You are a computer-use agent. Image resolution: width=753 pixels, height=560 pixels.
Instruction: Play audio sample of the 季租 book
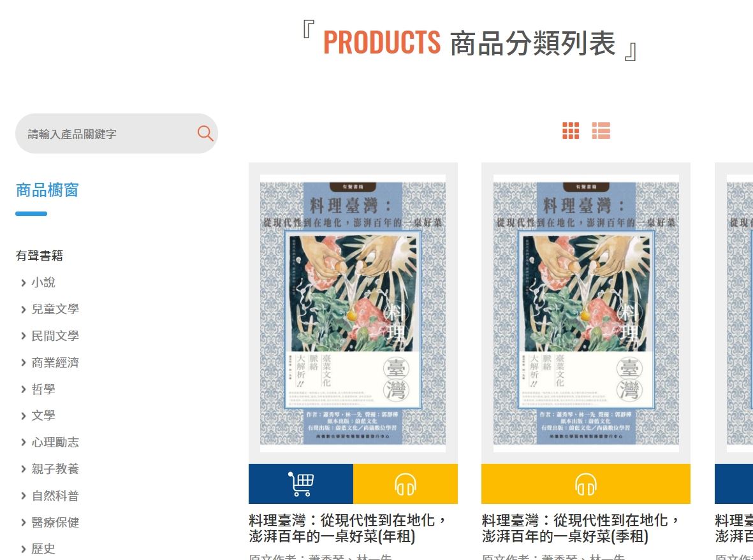coord(586,484)
